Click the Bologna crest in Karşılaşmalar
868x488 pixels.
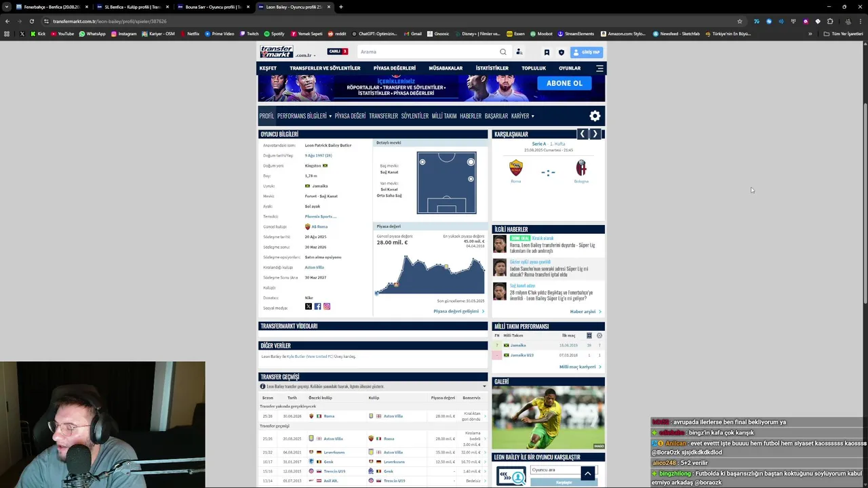(581, 167)
